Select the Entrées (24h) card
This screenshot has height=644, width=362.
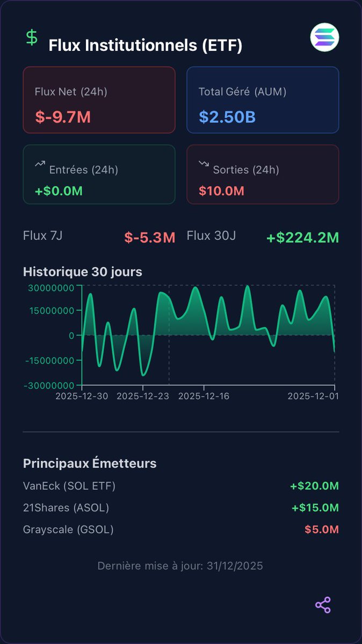tap(99, 174)
